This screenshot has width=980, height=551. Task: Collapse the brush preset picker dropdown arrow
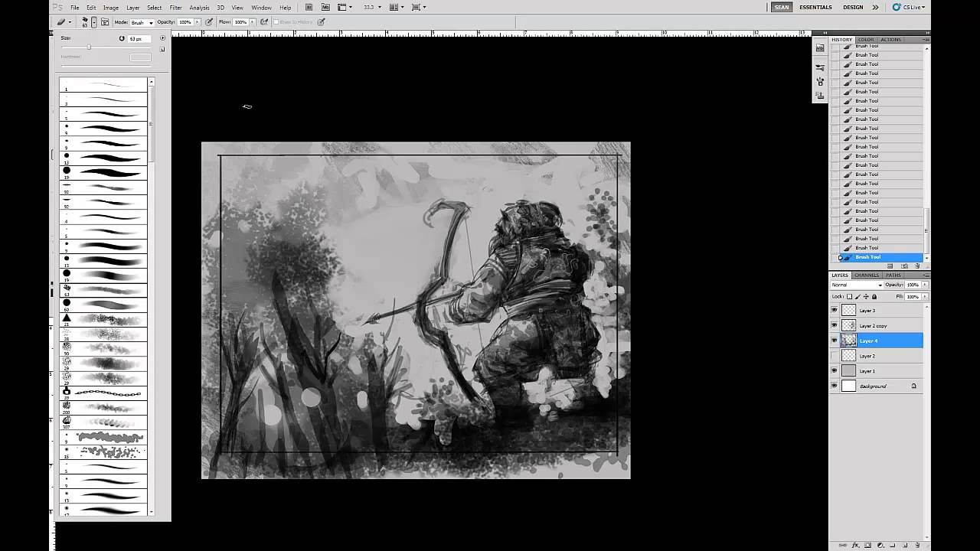click(94, 22)
